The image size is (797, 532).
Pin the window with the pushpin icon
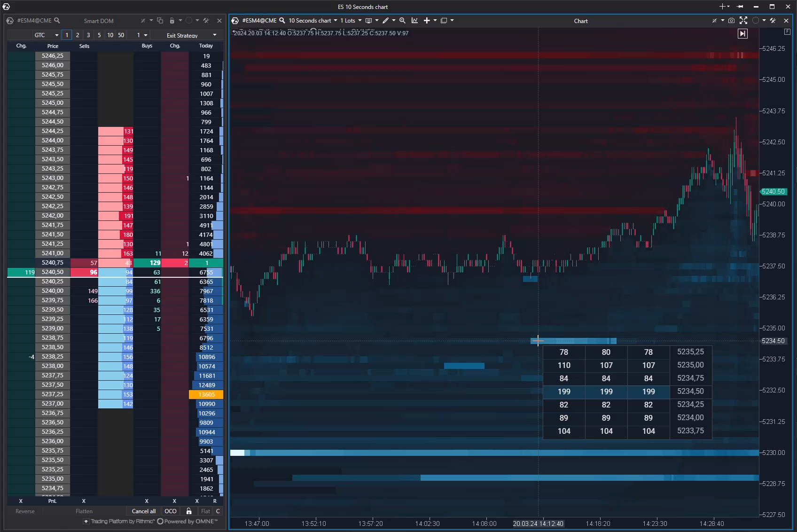[x=740, y=7]
